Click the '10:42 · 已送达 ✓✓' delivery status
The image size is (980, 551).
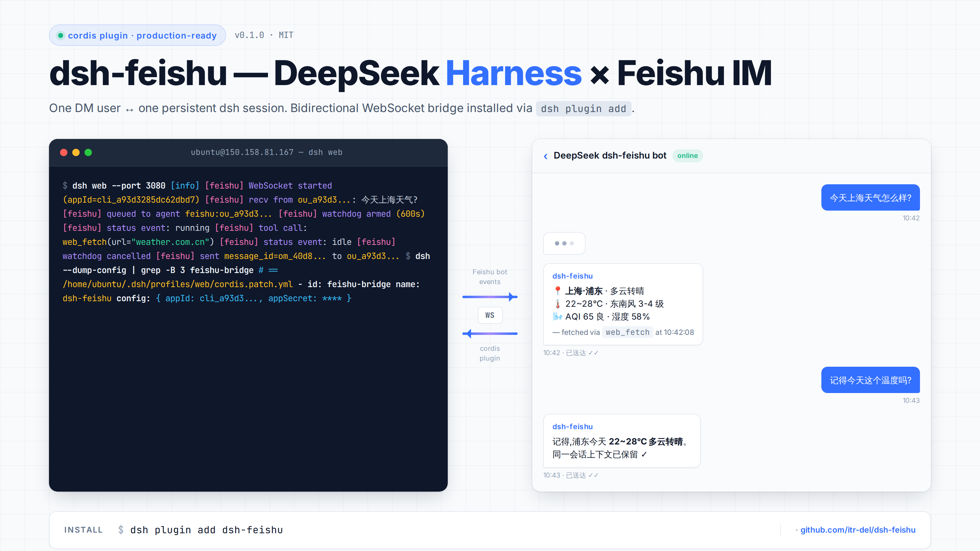tap(571, 353)
